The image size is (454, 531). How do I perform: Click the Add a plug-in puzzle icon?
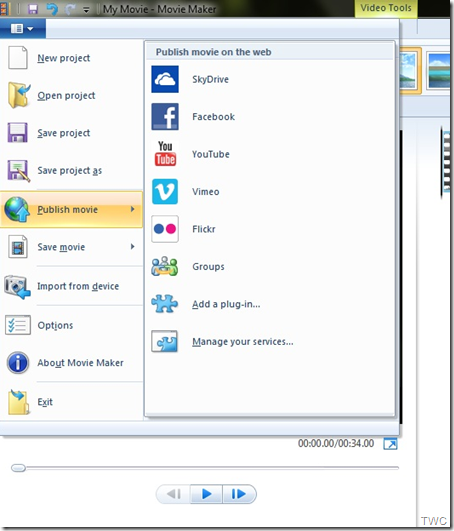pyautogui.click(x=165, y=303)
